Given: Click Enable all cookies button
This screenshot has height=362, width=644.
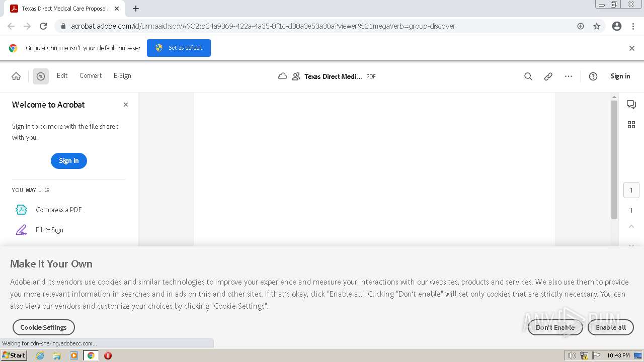Looking at the screenshot, I should (x=611, y=327).
